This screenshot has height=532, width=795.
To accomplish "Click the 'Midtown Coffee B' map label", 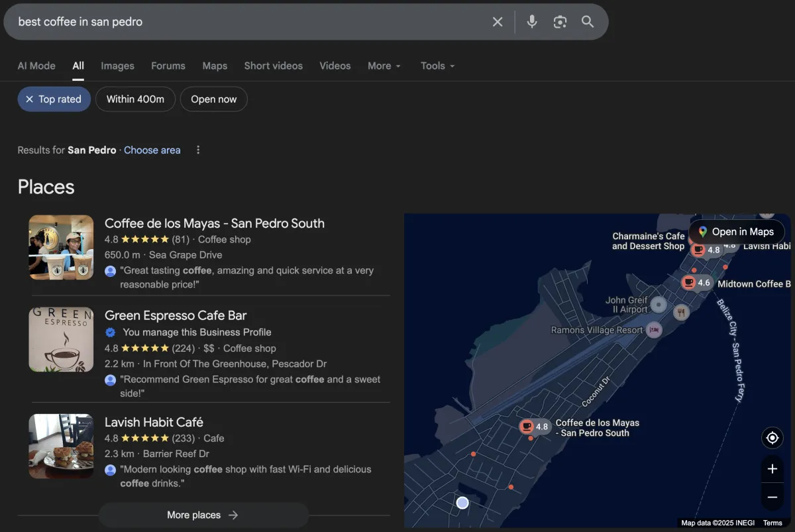I will click(x=754, y=284).
